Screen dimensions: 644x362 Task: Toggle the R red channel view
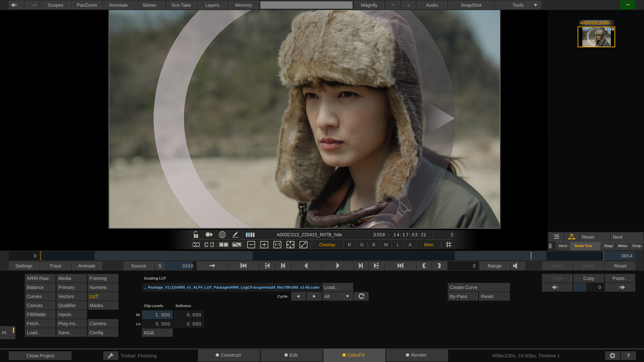350,245
